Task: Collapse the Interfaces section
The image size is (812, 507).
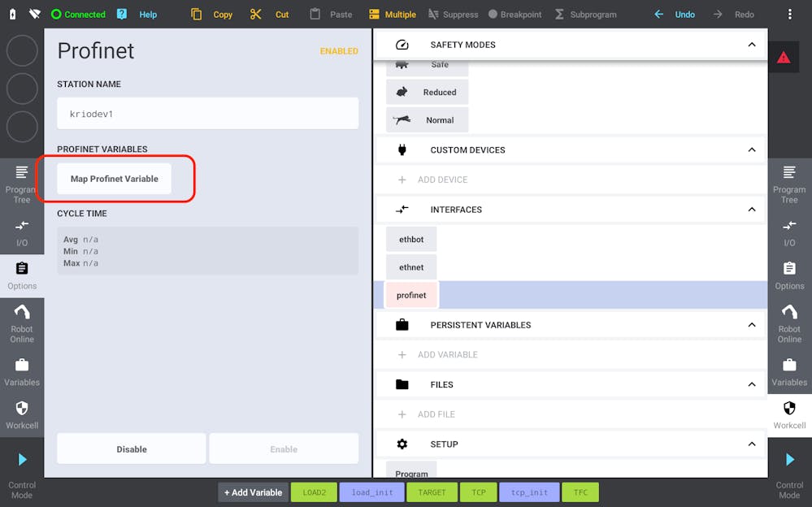Action: click(x=751, y=210)
